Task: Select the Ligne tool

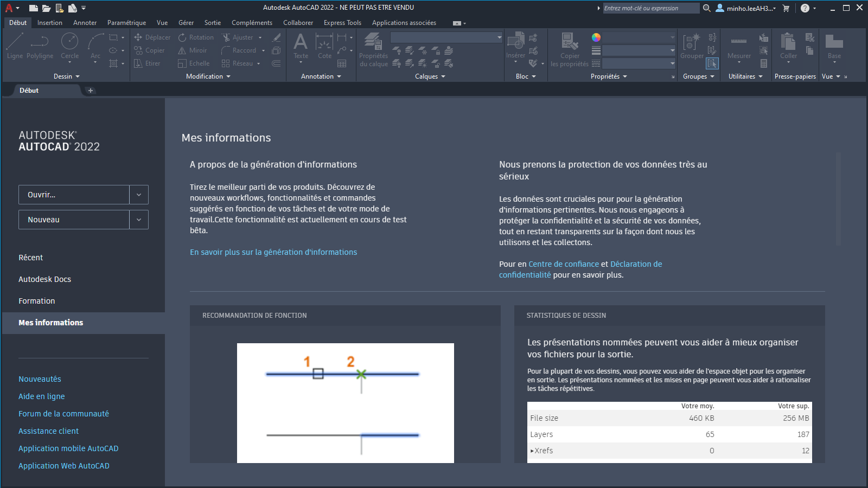Action: pos(15,46)
